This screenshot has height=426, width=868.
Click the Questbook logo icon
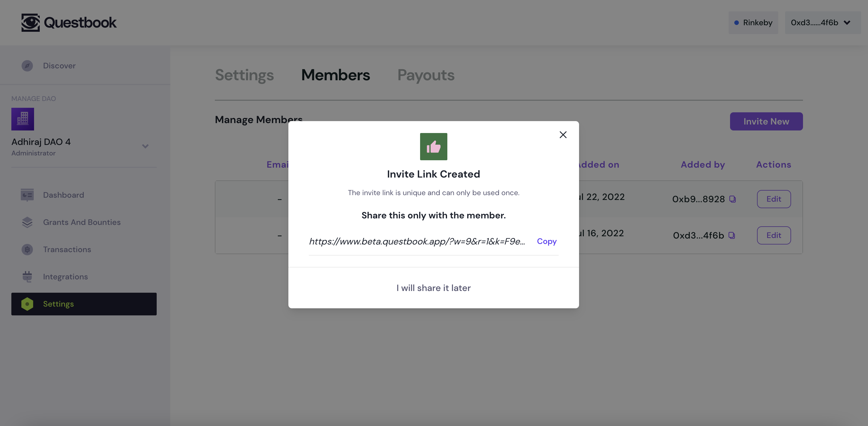coord(30,22)
